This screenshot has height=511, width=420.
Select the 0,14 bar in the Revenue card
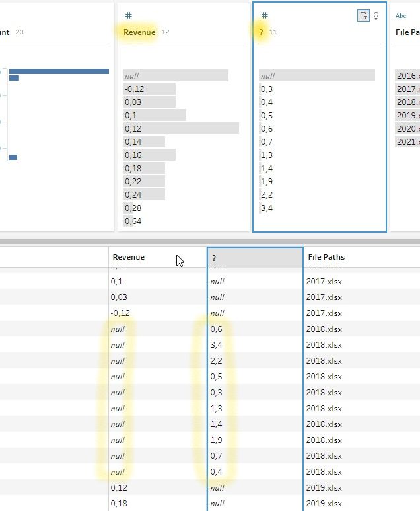pos(144,141)
